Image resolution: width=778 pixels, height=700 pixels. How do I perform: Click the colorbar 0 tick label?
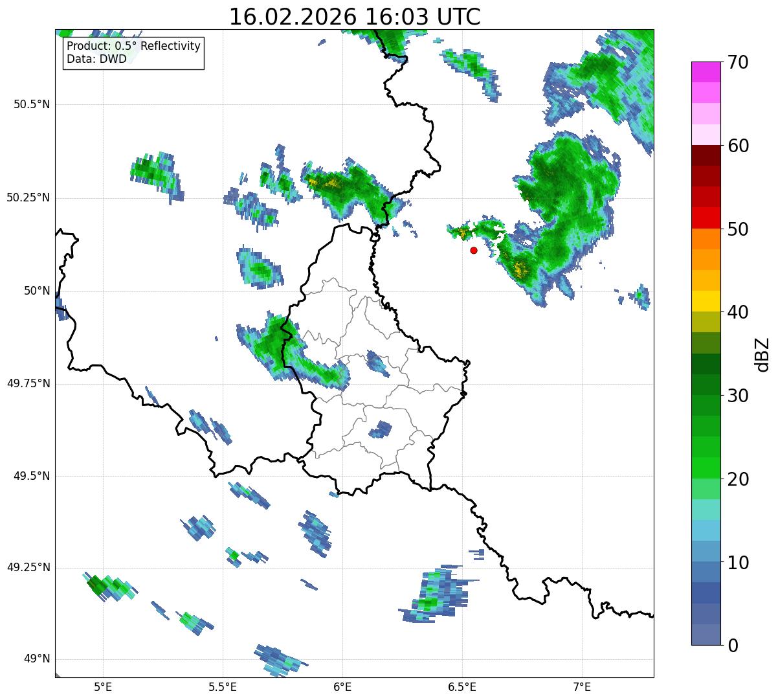[x=733, y=646]
